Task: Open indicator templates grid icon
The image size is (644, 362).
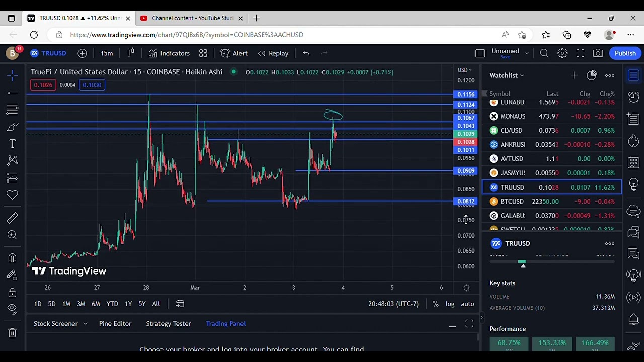Action: (203, 53)
